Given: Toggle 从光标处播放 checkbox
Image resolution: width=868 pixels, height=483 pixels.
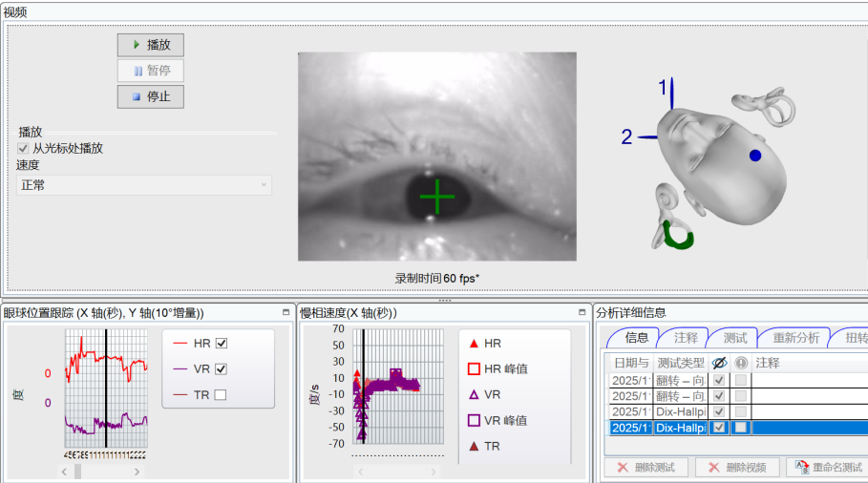Looking at the screenshot, I should coord(23,148).
